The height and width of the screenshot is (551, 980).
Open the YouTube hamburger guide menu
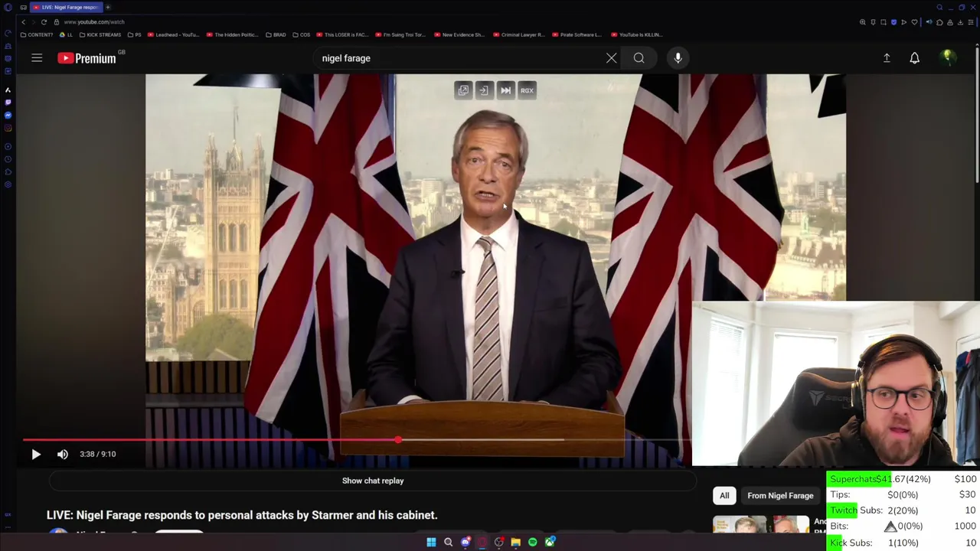(37, 58)
